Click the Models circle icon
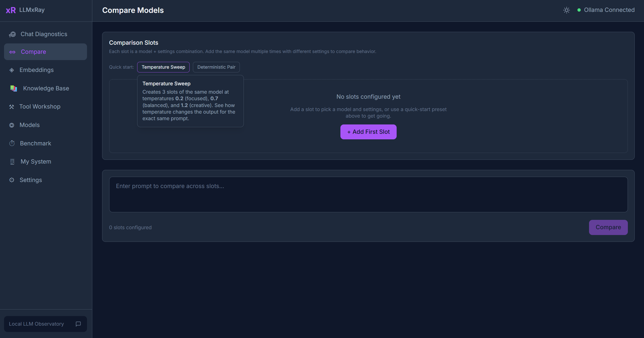Screen dimensions: 644x338 coord(12,125)
